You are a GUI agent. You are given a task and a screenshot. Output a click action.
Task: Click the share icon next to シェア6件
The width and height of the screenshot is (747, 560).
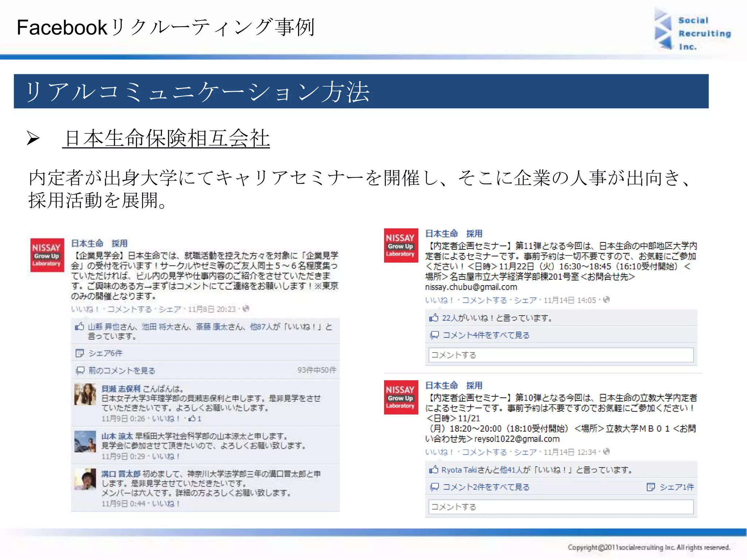tap(80, 353)
